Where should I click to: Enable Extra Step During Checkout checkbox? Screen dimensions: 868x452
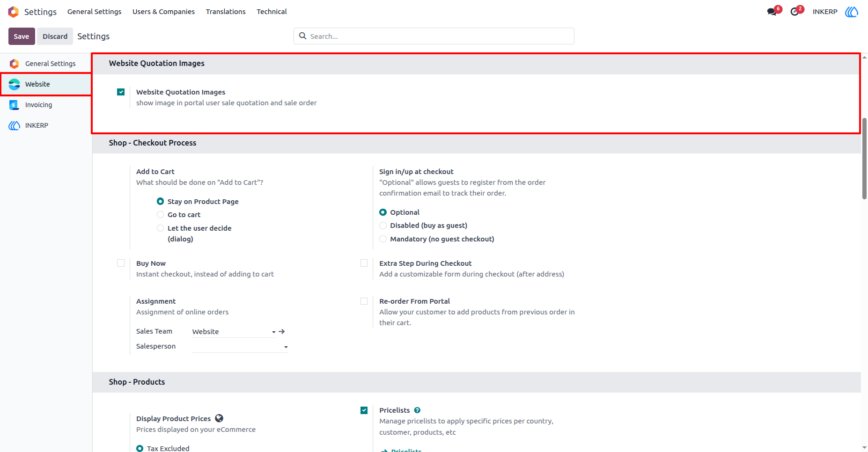click(364, 263)
